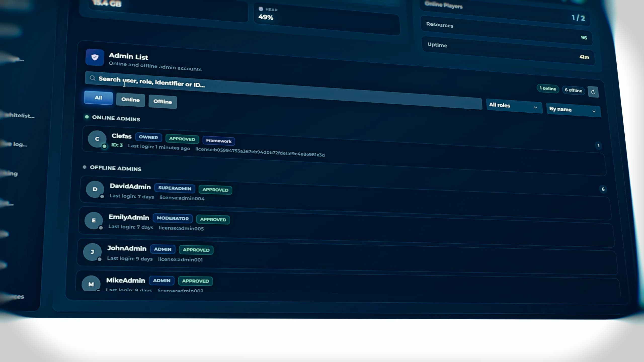644x362 pixels.
Task: Select the MikeAdmin name
Action: pyautogui.click(x=126, y=280)
